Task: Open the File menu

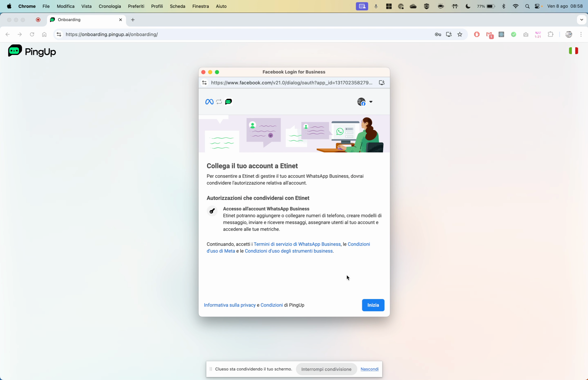Action: (x=46, y=6)
